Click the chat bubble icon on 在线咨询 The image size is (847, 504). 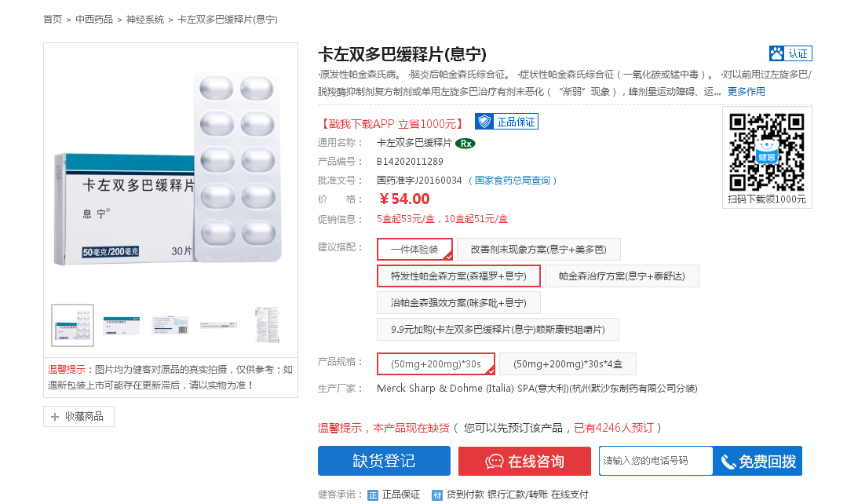click(495, 462)
